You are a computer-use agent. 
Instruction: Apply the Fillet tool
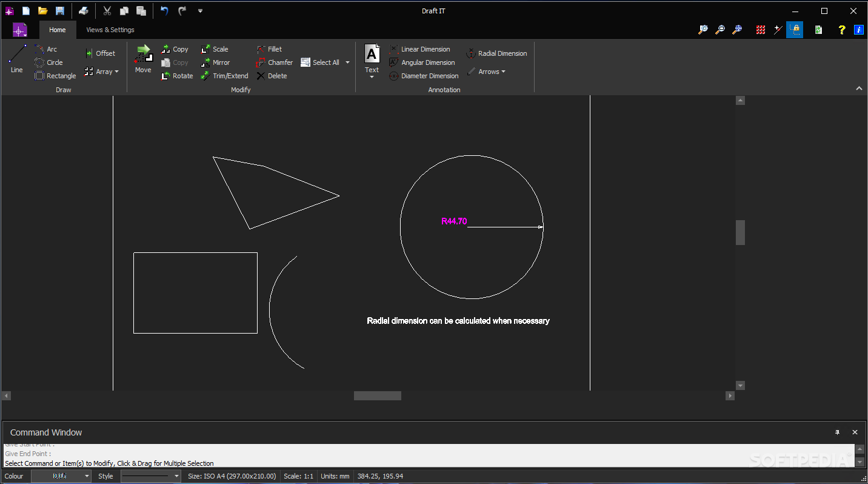(x=269, y=49)
